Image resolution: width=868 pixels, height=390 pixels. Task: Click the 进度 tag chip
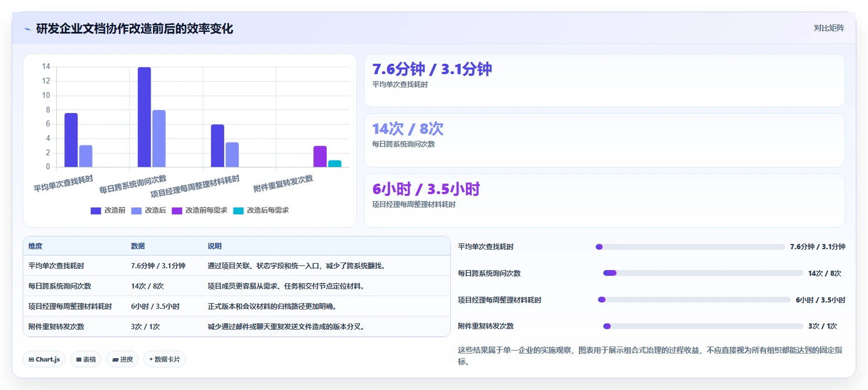point(122,359)
